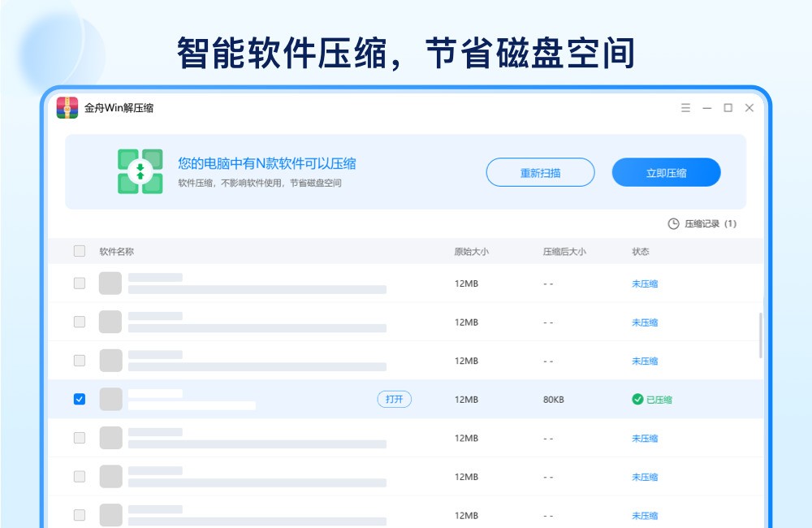Viewport: 812px width, 528px height.
Task: Click the software icon in the first list row
Action: [110, 283]
